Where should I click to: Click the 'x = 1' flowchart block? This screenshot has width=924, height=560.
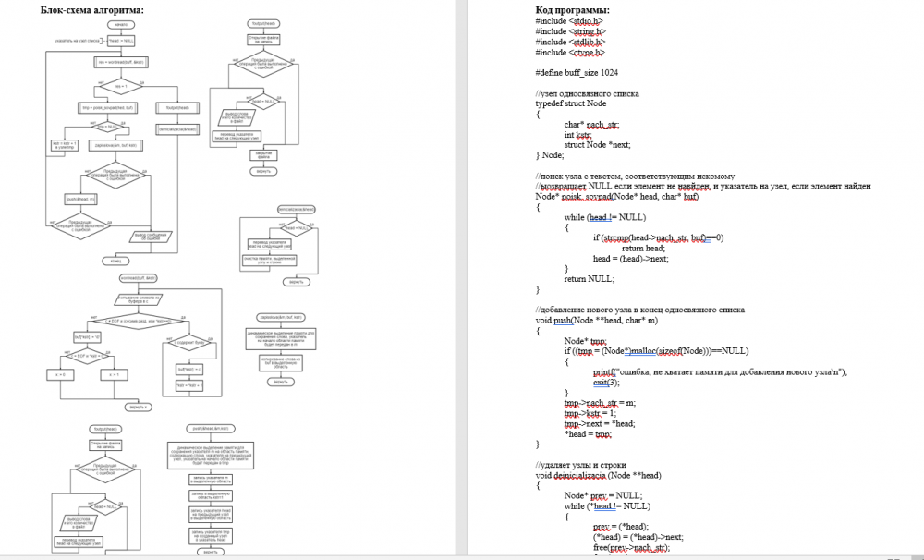(114, 374)
